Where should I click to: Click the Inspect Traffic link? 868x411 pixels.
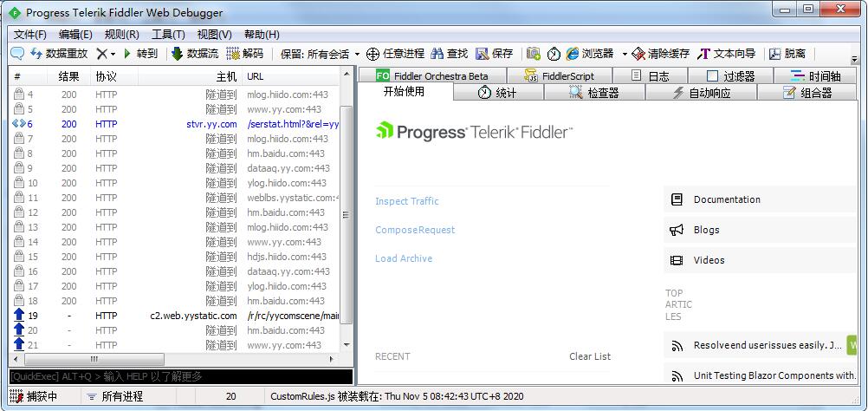[407, 201]
